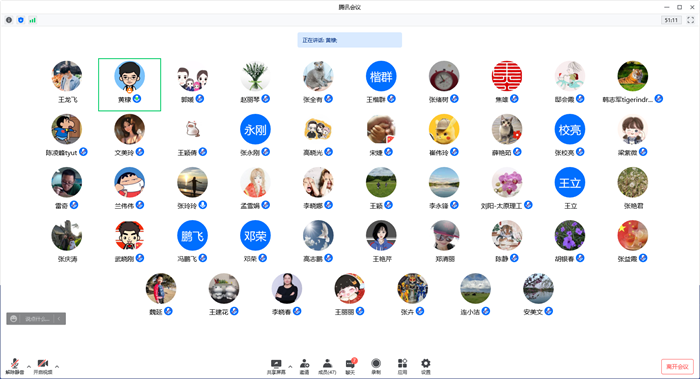Open the Chat (聊天) panel
700x379 pixels.
click(350, 367)
